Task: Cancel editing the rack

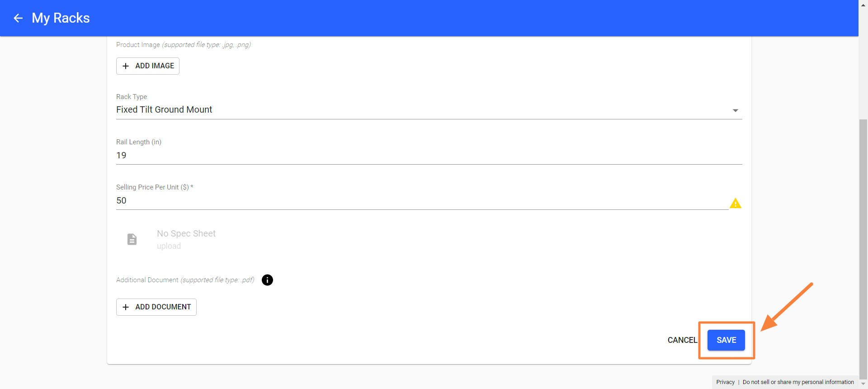Action: [682, 340]
